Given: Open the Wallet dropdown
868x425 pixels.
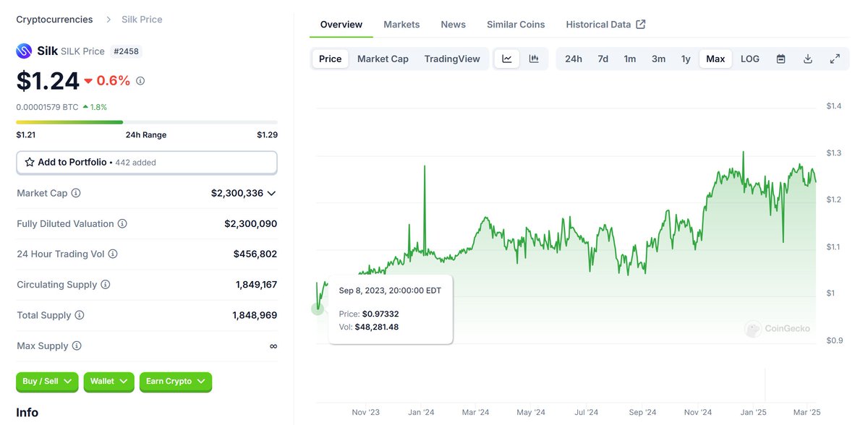Looking at the screenshot, I should click(x=109, y=382).
